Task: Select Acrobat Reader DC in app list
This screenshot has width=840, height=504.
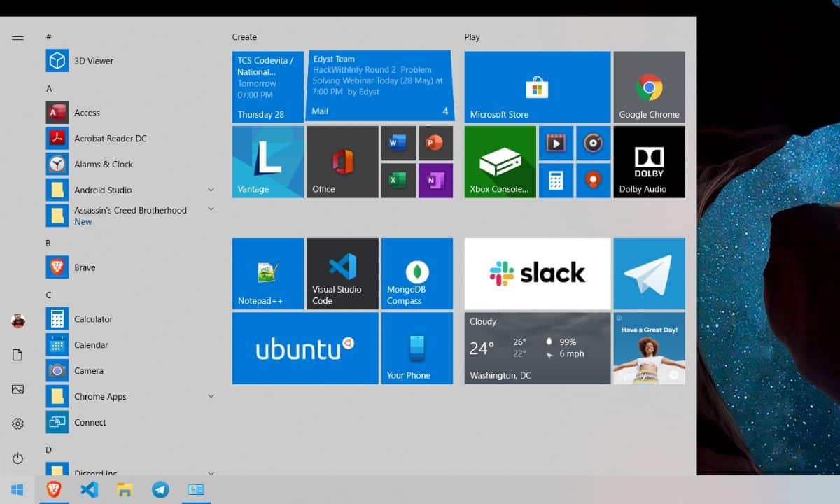Action: click(x=110, y=139)
